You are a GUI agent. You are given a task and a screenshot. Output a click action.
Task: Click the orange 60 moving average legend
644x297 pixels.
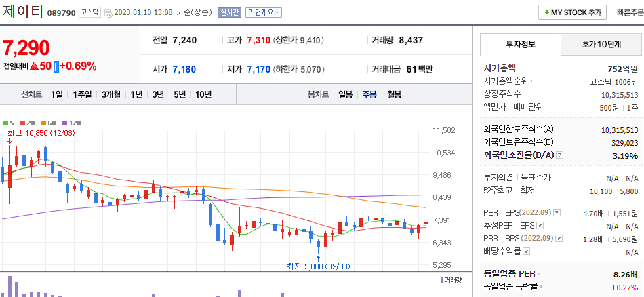(x=48, y=123)
